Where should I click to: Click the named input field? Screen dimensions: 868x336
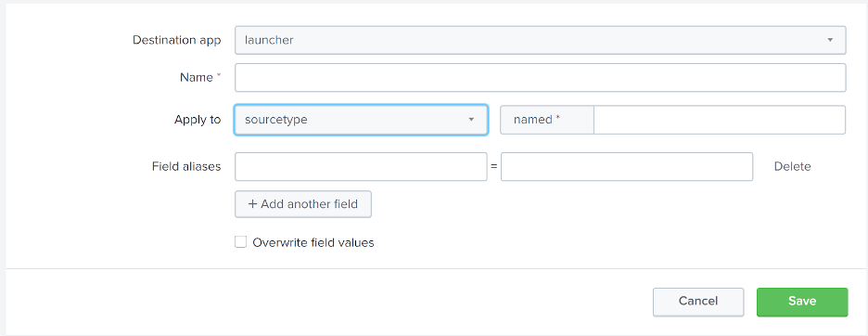[719, 120]
